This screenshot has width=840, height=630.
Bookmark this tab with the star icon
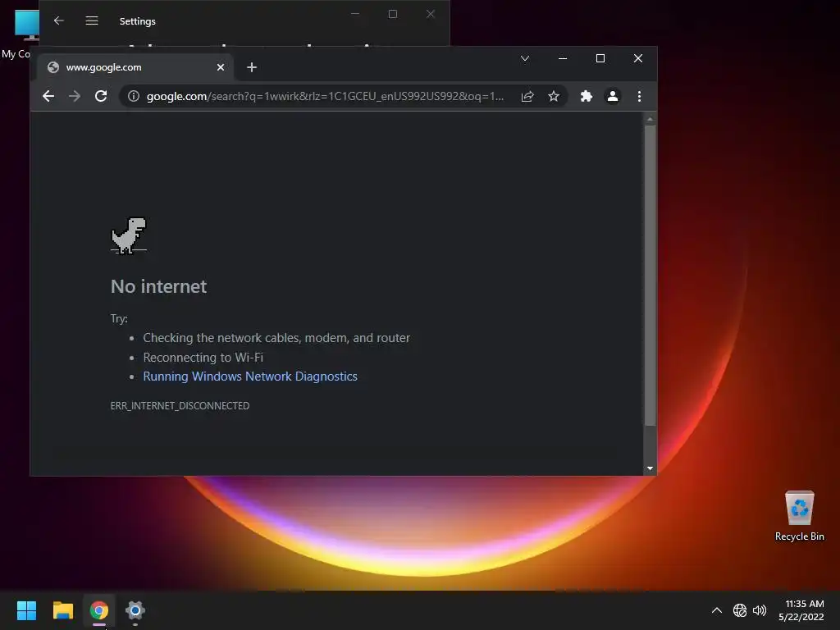pyautogui.click(x=554, y=97)
